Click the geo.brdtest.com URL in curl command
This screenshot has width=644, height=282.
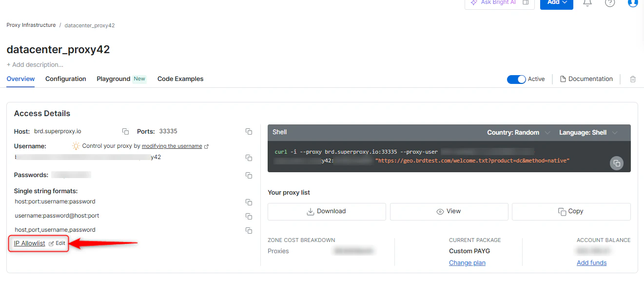pyautogui.click(x=472, y=161)
